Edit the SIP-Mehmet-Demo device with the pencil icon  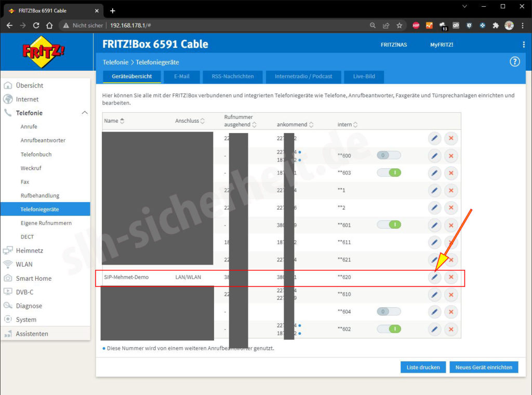click(x=434, y=277)
